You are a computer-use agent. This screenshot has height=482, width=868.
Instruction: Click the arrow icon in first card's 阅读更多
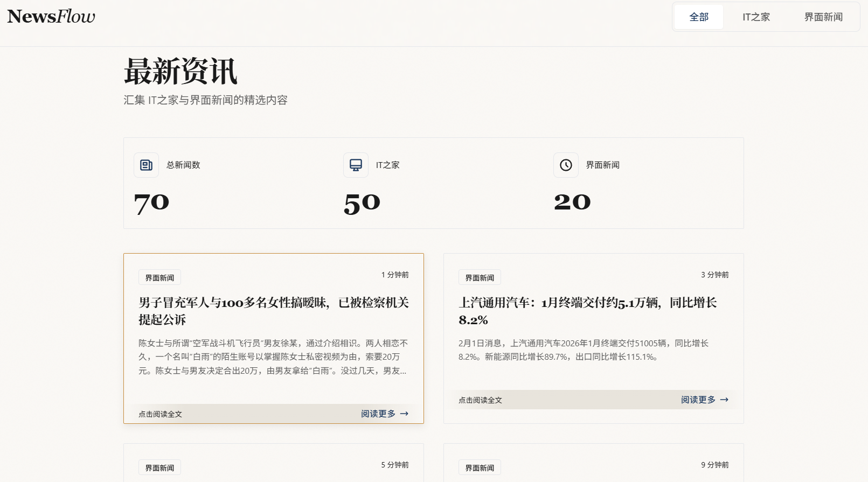pos(404,414)
